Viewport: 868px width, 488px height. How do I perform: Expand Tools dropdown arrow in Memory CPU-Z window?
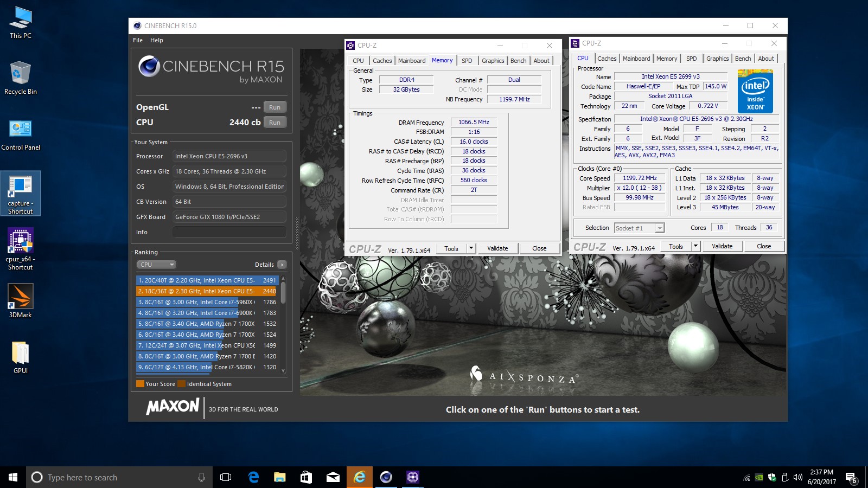coord(471,248)
